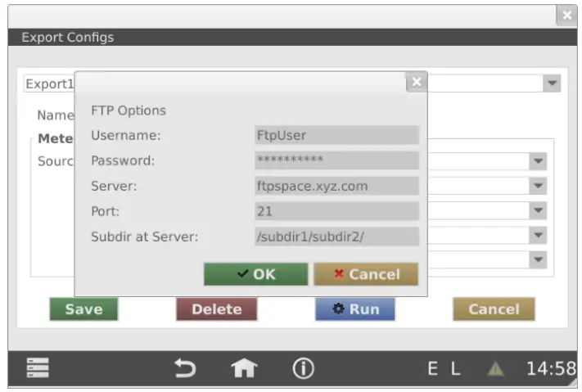This screenshot has width=582, height=392.
Task: Open the Home screen icon
Action: pos(244,368)
